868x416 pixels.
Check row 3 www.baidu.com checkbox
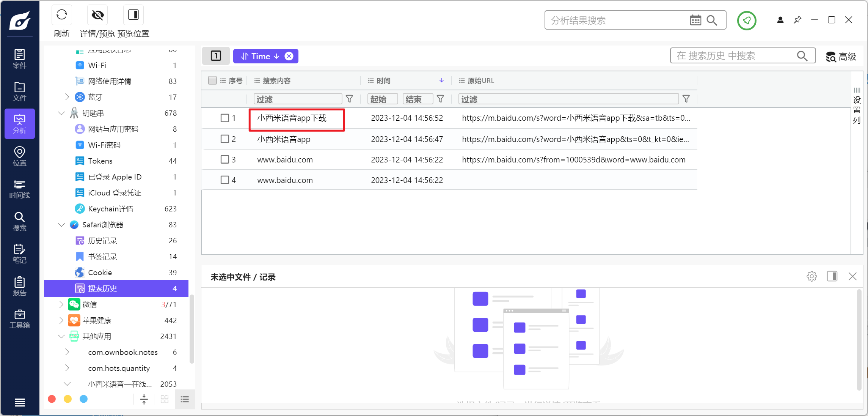225,159
